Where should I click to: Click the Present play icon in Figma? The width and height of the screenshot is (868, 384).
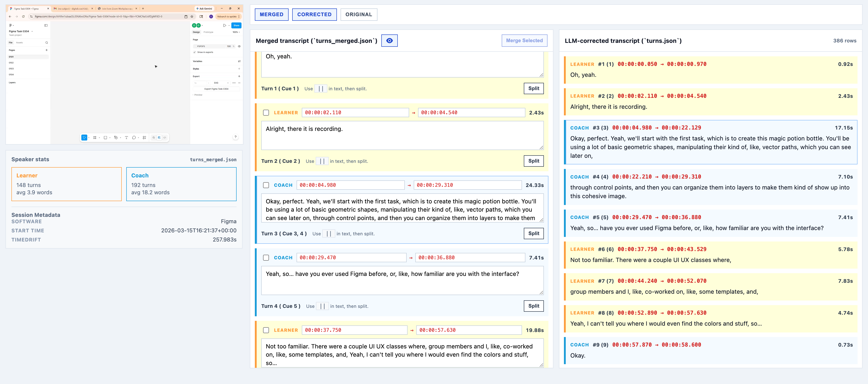tap(225, 26)
